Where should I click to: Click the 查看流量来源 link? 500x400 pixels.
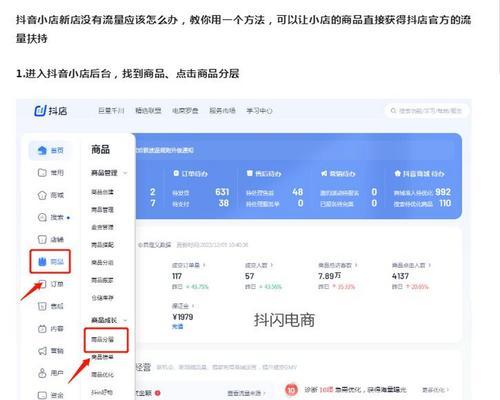(246, 393)
